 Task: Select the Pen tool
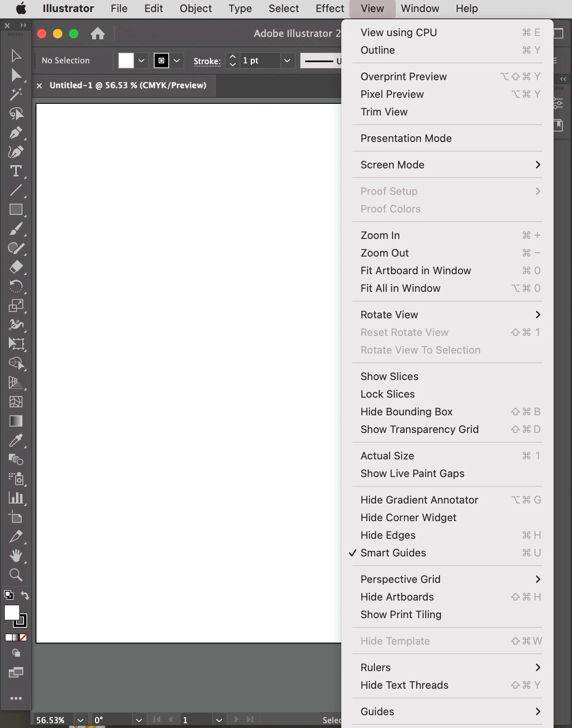(x=16, y=133)
